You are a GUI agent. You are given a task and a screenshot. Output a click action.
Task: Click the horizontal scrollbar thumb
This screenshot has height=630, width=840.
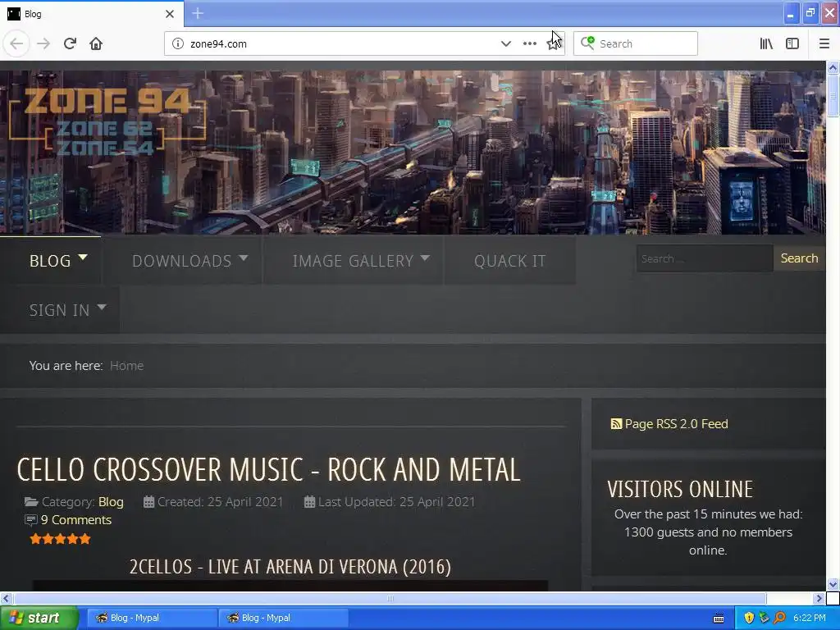point(390,598)
